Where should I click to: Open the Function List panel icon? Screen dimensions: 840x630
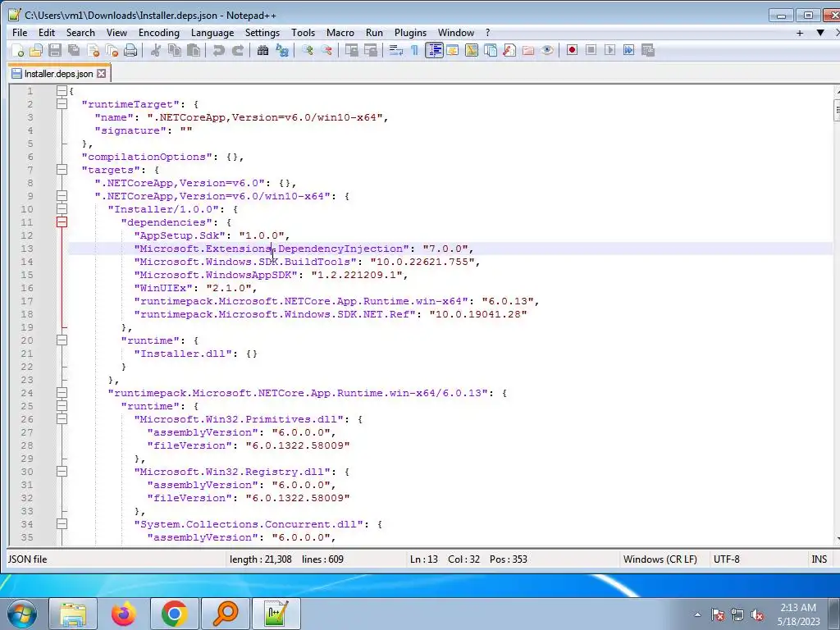(509, 50)
